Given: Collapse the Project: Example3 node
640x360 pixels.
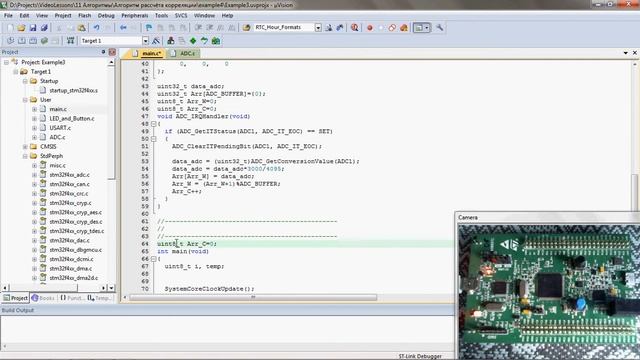Looking at the screenshot, I should pos(7,62).
